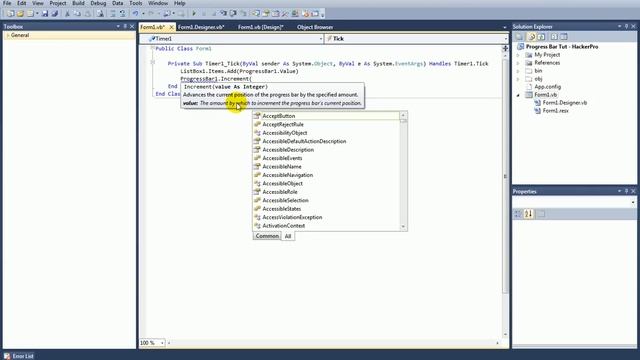Select Form1.Designer.vb in Solution Explorer tree
This screenshot has width=640, height=360.
[x=565, y=103]
